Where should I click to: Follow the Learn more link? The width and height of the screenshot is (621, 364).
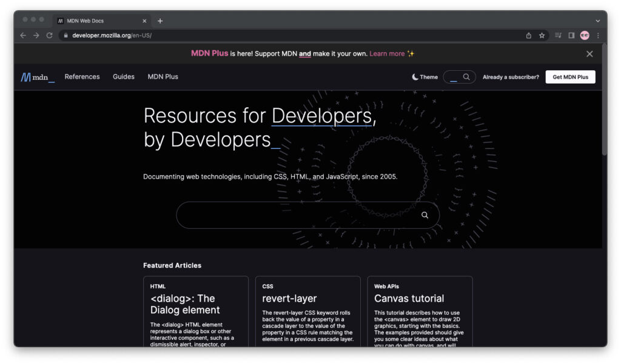(x=387, y=54)
